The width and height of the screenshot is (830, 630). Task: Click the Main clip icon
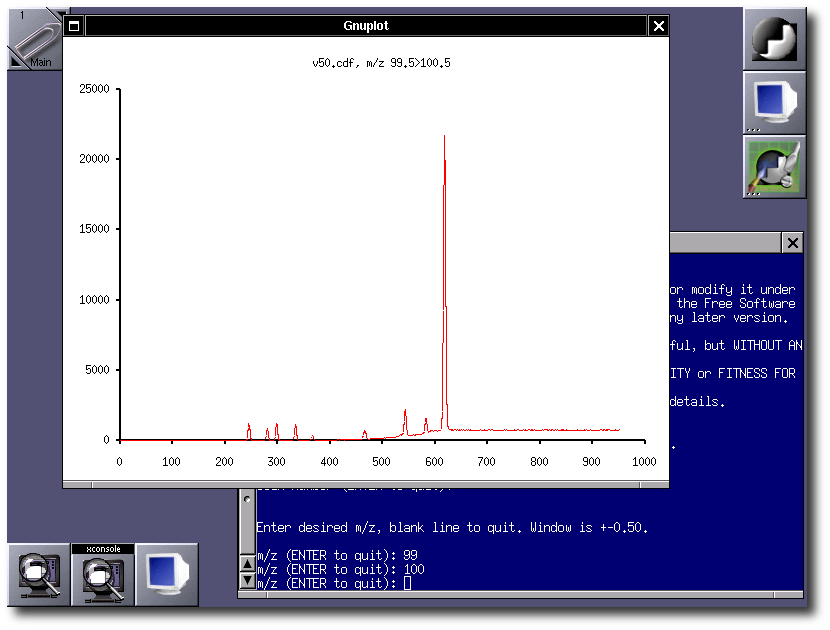[35, 39]
